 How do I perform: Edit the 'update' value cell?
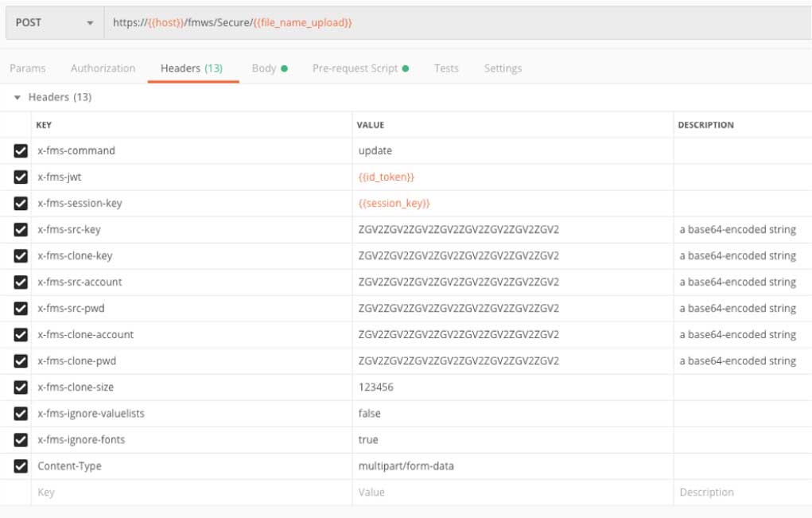(x=513, y=150)
